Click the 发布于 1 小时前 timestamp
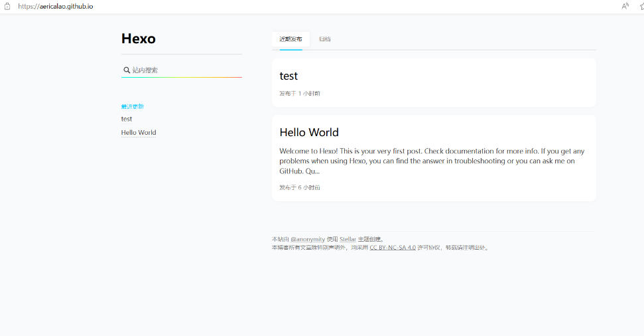This screenshot has height=336, width=644. tap(300, 94)
